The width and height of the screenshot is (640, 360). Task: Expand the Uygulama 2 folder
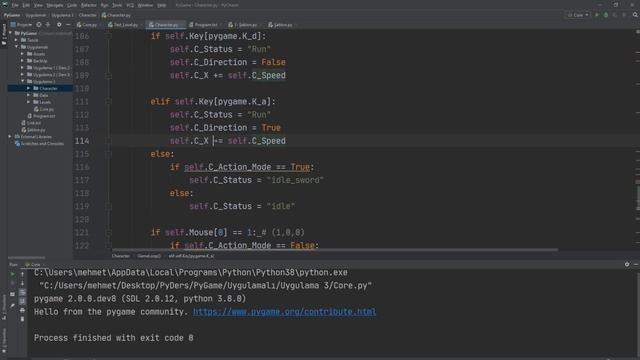(22, 75)
